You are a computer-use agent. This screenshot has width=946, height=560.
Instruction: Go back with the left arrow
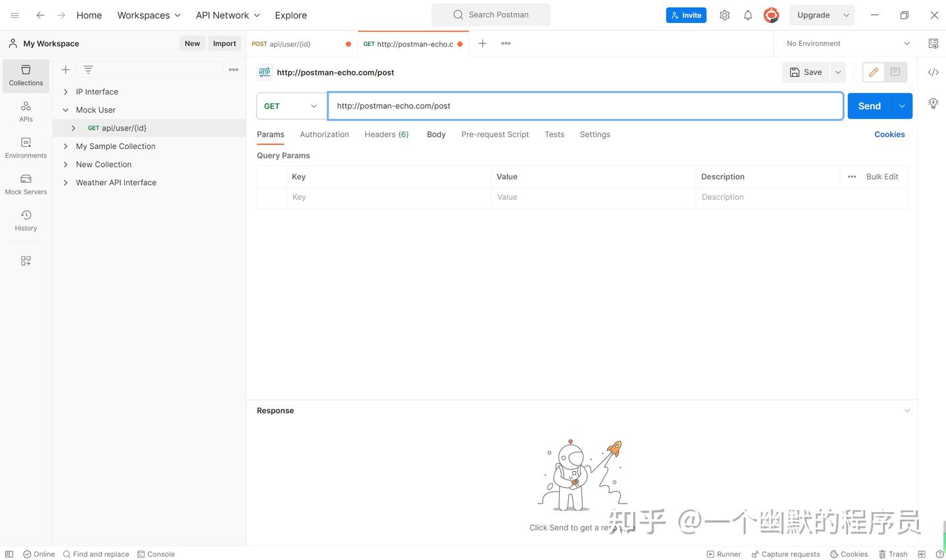click(40, 15)
